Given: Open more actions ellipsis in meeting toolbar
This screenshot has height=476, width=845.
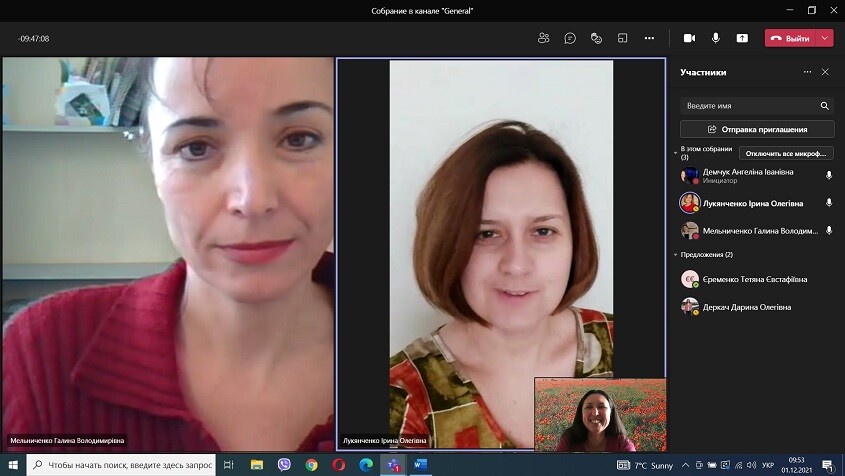Looking at the screenshot, I should click(649, 38).
